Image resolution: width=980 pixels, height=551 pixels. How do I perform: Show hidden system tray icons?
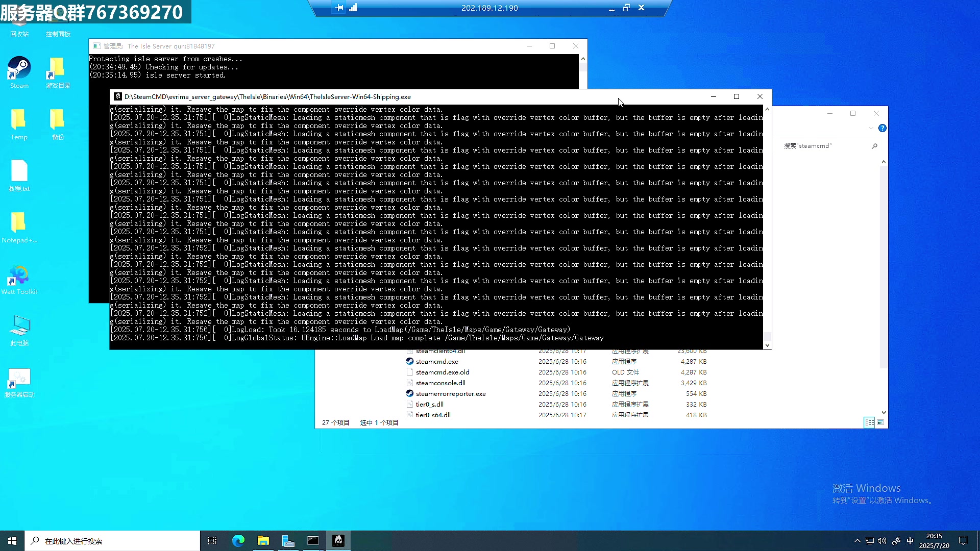tap(857, 541)
